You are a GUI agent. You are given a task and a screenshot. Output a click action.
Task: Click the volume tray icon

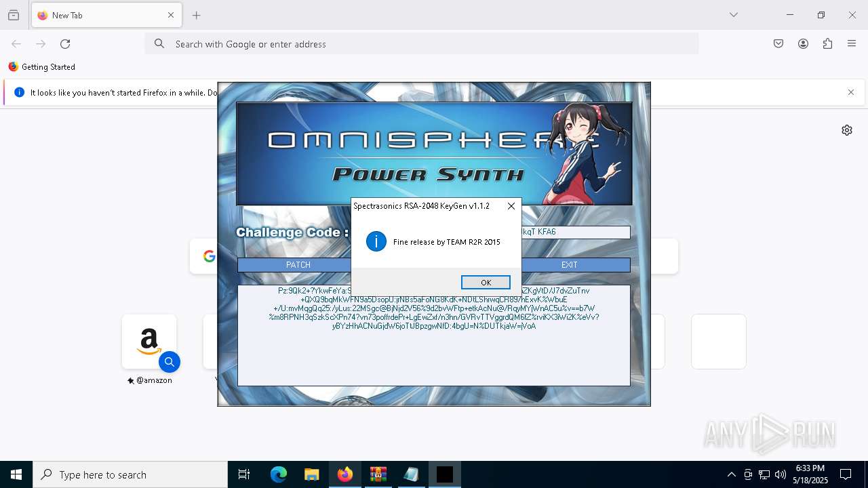781,474
